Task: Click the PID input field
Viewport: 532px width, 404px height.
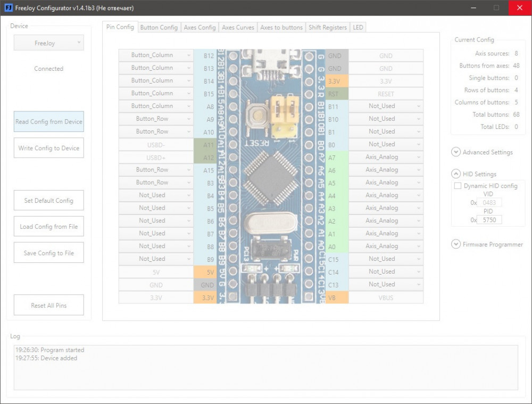Action: (489, 220)
